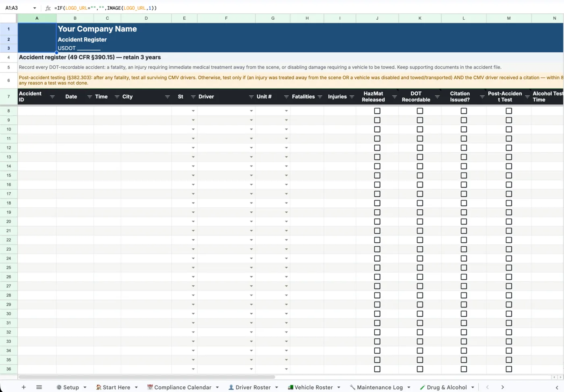Open the Post-Accident Test filter icon
The width and height of the screenshot is (564, 392).
(527, 97)
